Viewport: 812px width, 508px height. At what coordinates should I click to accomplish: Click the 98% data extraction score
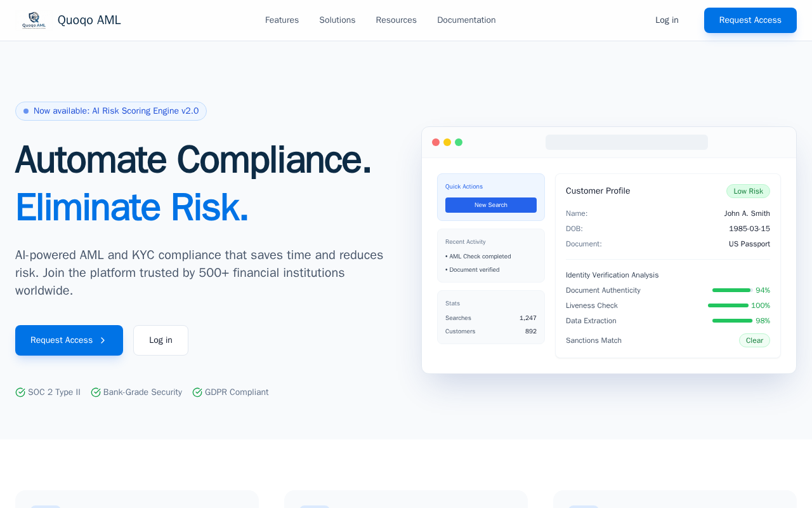point(763,321)
